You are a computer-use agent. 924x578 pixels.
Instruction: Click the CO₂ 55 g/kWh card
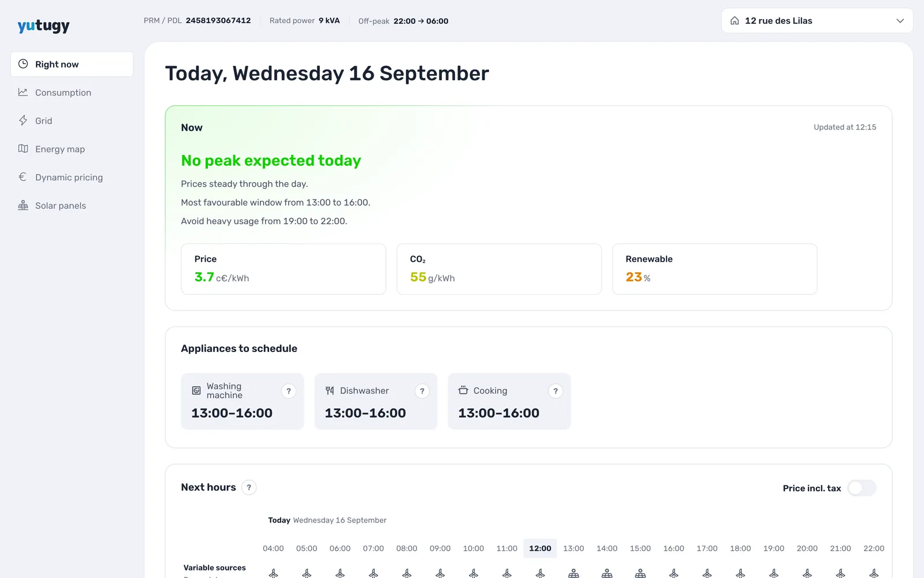point(499,269)
